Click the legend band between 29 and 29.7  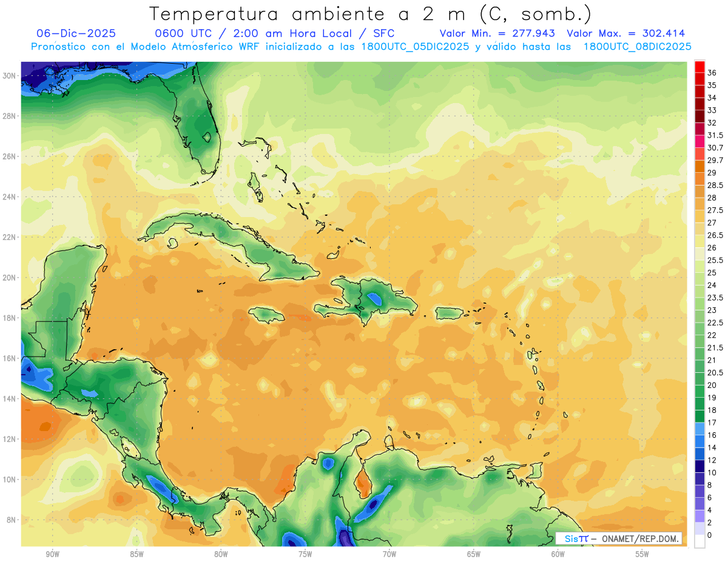tap(699, 166)
